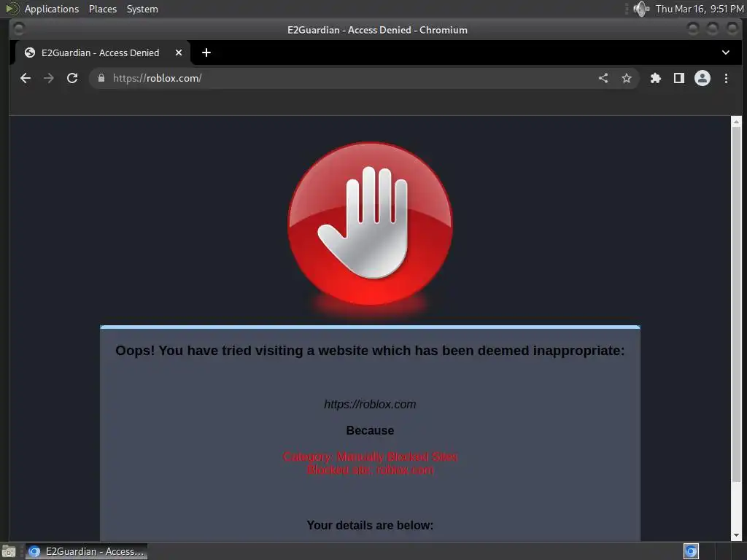Click the volume speaker icon in panel
The width and height of the screenshot is (747, 560).
(x=641, y=9)
